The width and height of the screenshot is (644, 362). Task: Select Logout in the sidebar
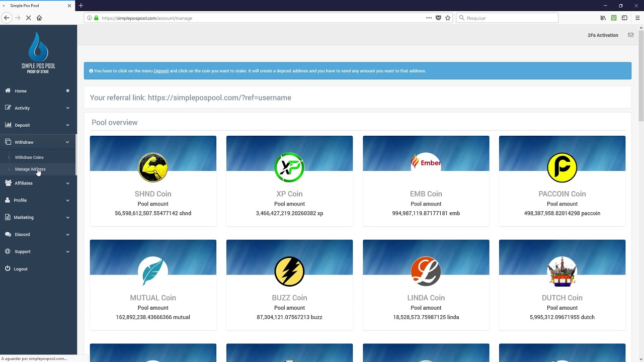[x=38, y=268]
